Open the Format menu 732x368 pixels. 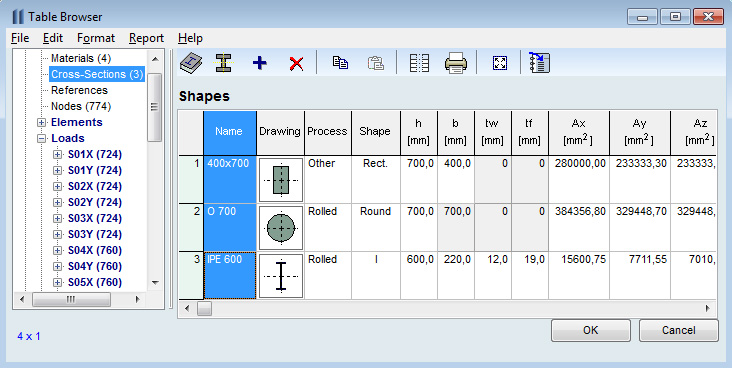pyautogui.click(x=96, y=38)
